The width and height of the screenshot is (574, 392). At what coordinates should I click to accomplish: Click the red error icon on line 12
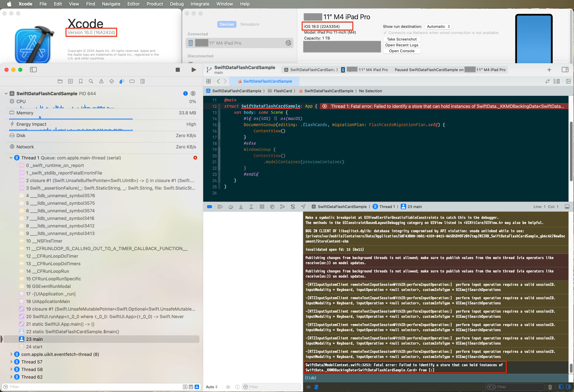point(325,106)
